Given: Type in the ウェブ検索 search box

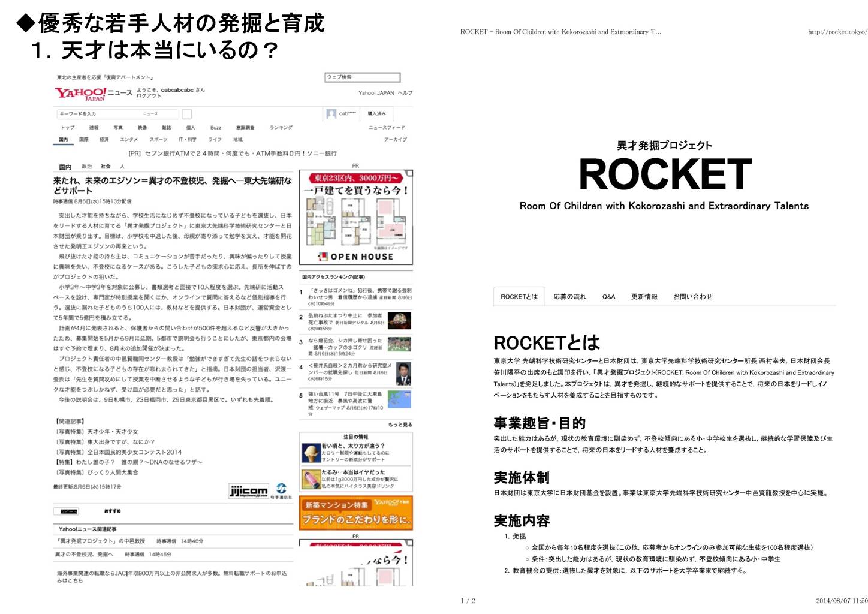Looking at the screenshot, I should coord(362,77).
